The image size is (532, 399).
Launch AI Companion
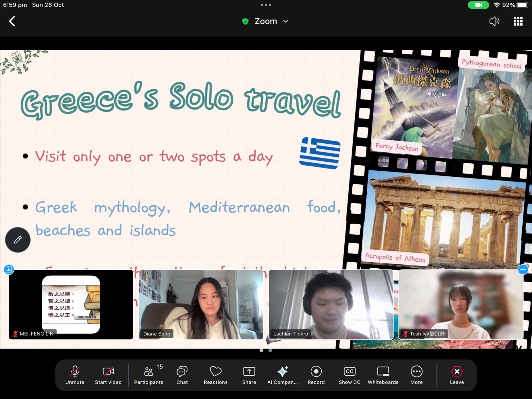282,375
